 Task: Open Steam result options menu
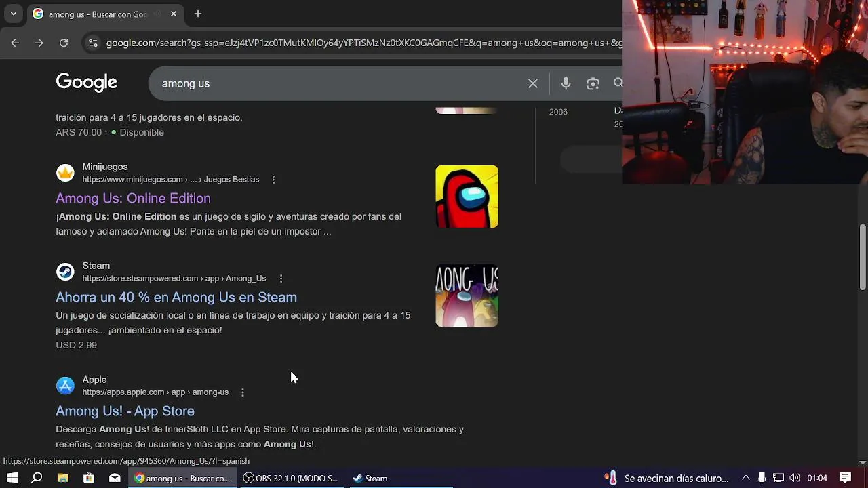click(x=281, y=279)
